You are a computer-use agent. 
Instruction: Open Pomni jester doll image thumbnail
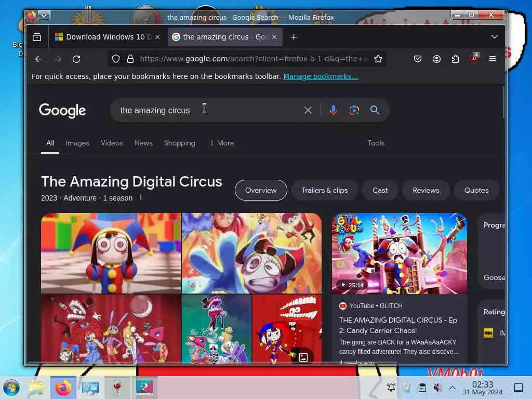pos(111,253)
